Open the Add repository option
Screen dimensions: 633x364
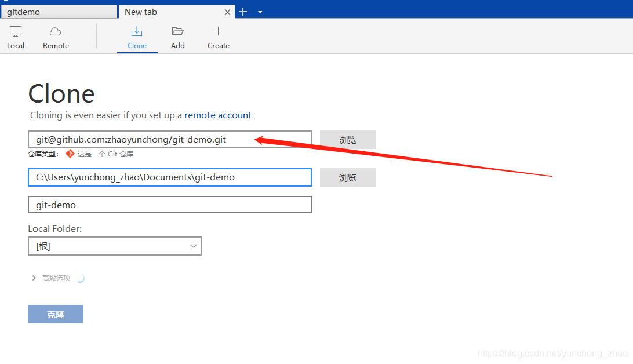click(x=177, y=38)
